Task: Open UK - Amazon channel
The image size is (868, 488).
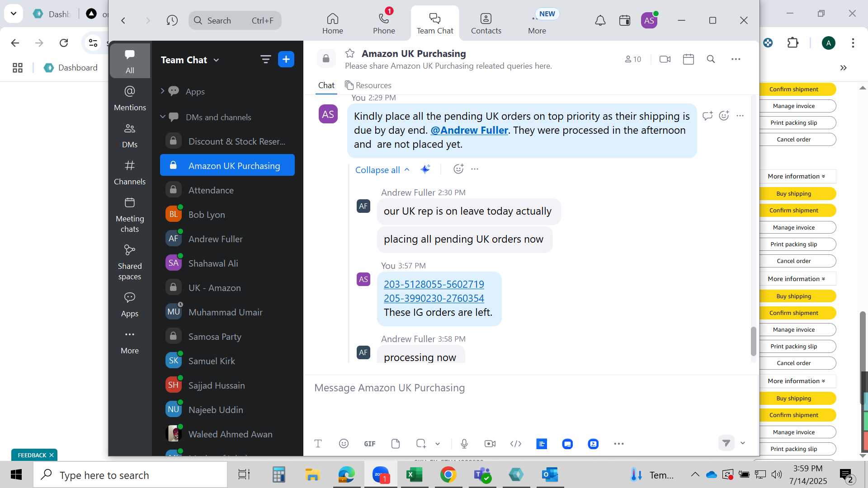Action: click(227, 287)
